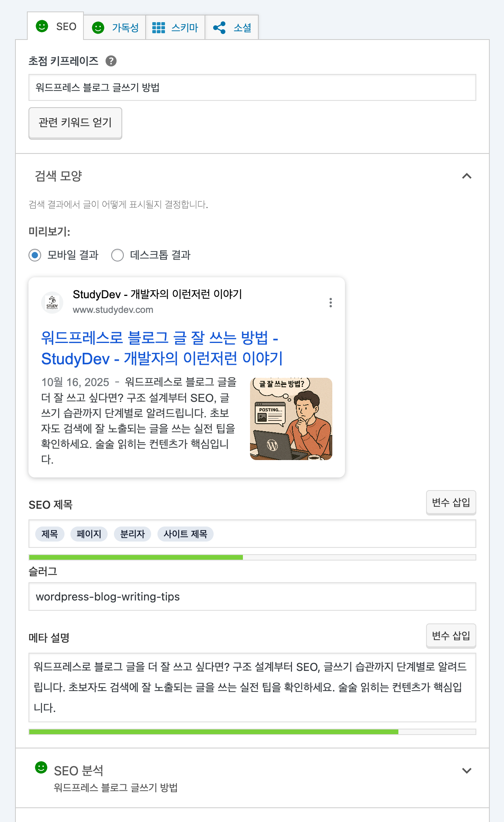Image resolution: width=504 pixels, height=822 pixels.
Task: Click the social share icon
Action: [219, 28]
